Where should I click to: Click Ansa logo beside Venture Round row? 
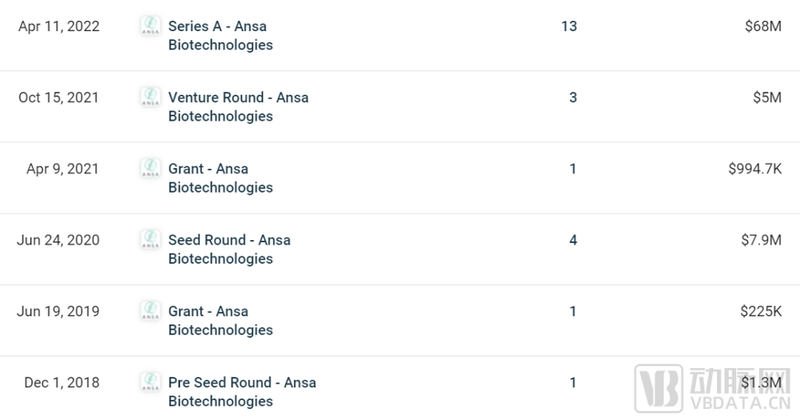tap(150, 98)
